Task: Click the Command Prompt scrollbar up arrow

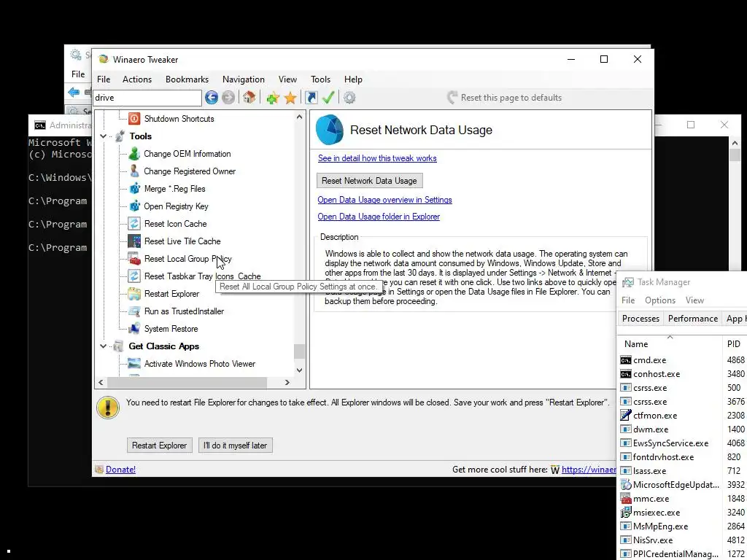Action: [734, 142]
